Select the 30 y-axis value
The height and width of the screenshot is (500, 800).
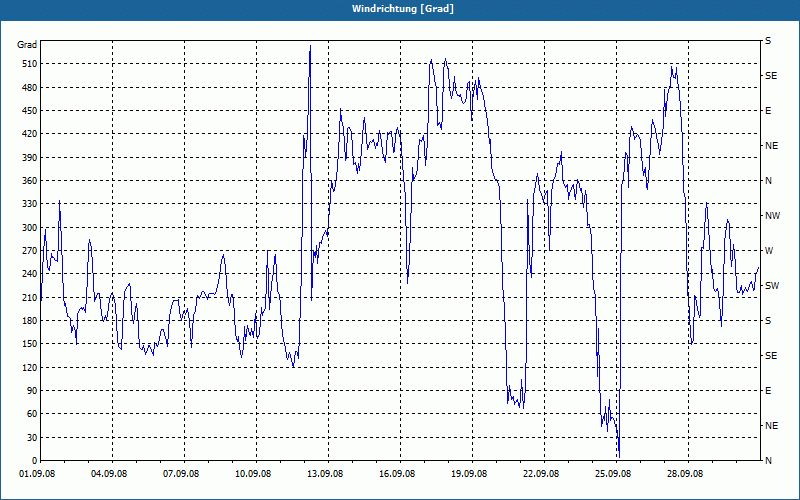click(32, 437)
